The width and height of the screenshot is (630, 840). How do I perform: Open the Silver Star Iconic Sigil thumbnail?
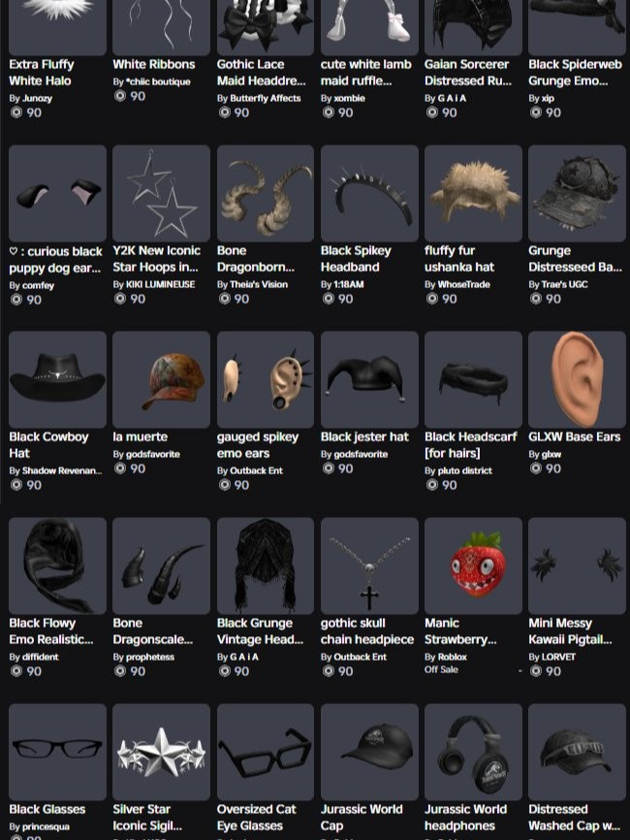pos(161,752)
